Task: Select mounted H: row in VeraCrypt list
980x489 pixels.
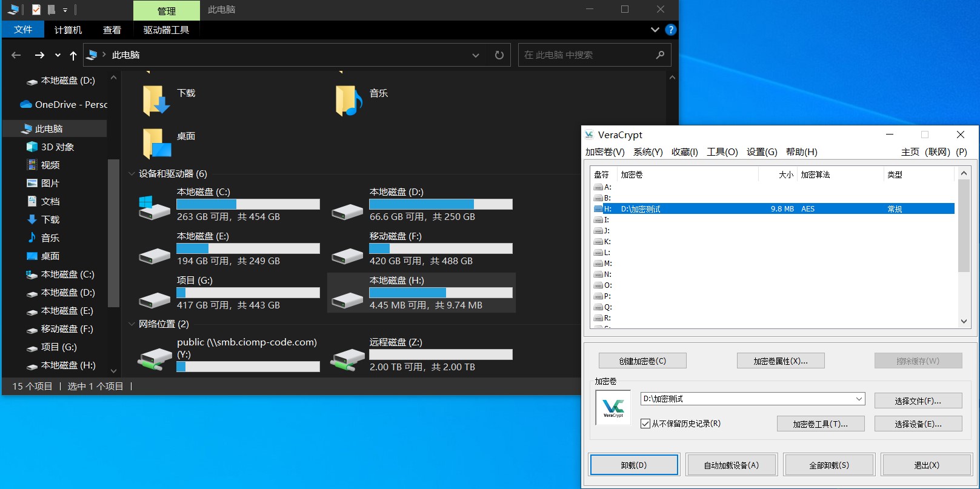Action: (773, 209)
